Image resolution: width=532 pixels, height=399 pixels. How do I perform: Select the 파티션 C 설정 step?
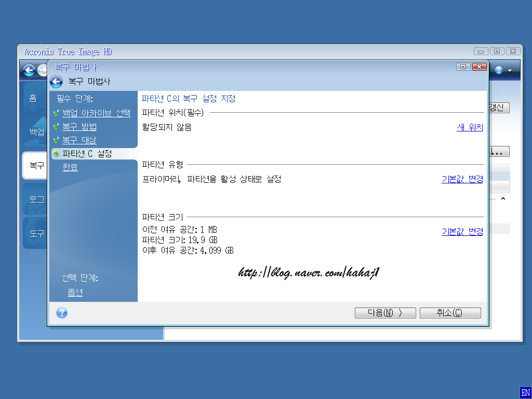87,154
